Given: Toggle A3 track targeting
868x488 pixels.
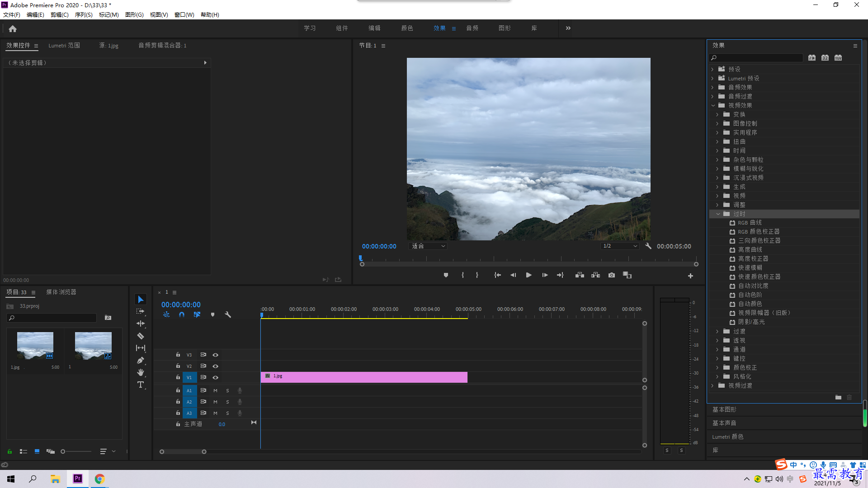Looking at the screenshot, I should point(189,413).
